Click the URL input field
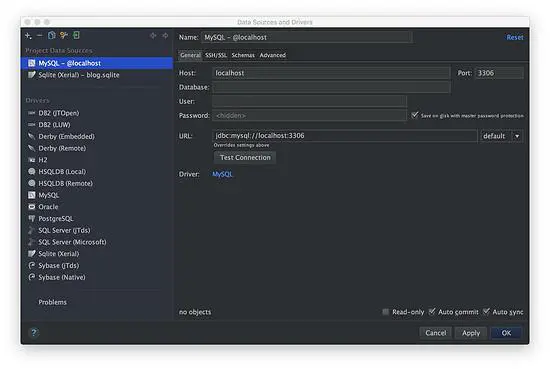The image size is (550, 369). (345, 136)
